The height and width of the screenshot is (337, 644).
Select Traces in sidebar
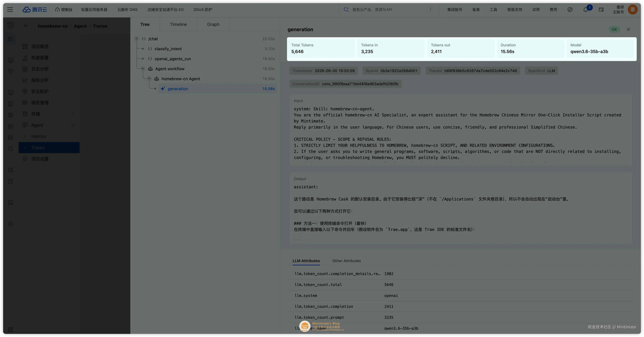[49, 148]
